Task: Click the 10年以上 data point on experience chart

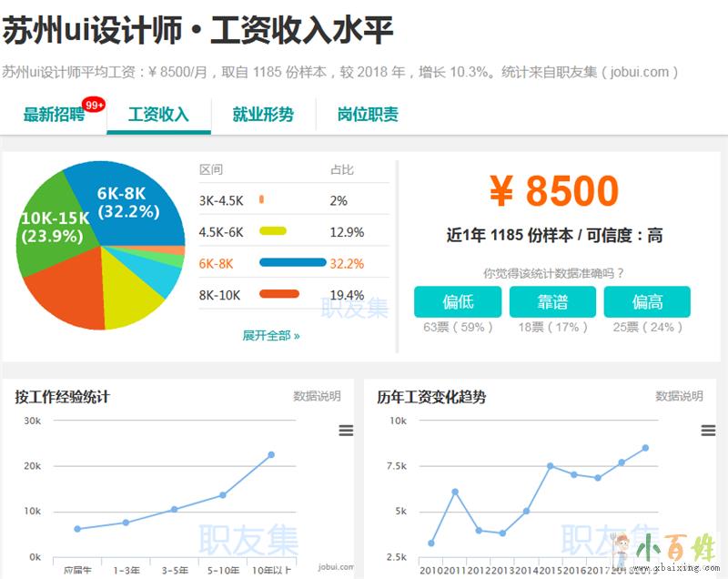Action: point(271,454)
